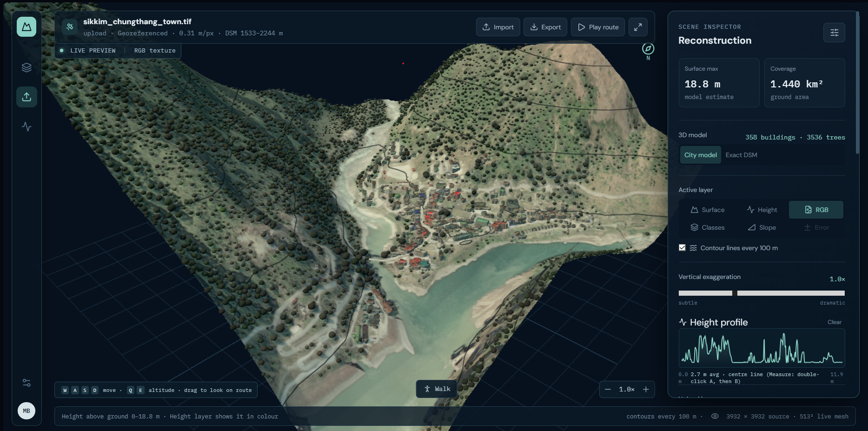868x431 pixels.
Task: Start Play route
Action: pyautogui.click(x=598, y=27)
